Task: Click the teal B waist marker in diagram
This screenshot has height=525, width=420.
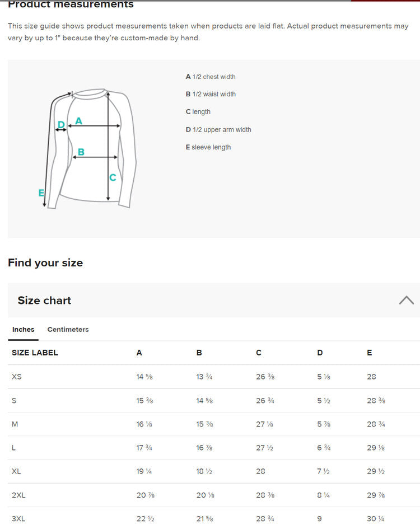Action: coord(81,152)
